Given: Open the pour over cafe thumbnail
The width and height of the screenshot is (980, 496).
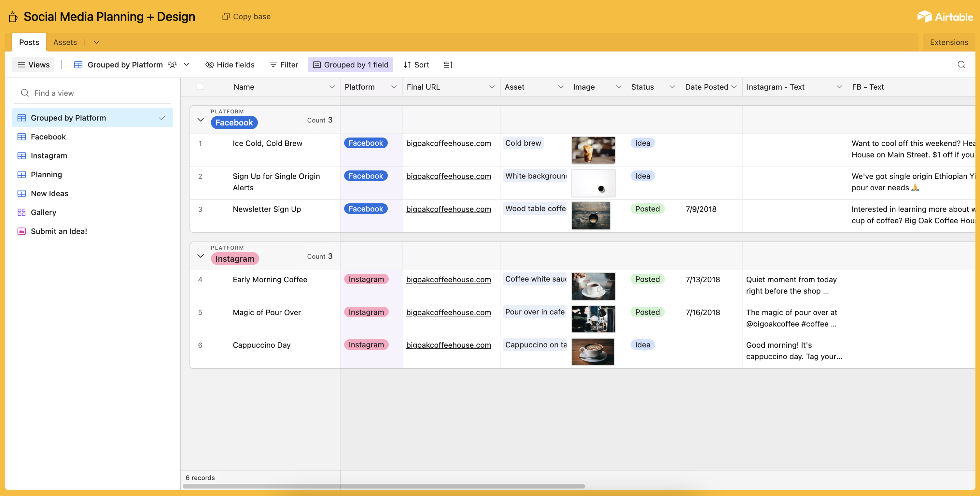Looking at the screenshot, I should pyautogui.click(x=593, y=319).
